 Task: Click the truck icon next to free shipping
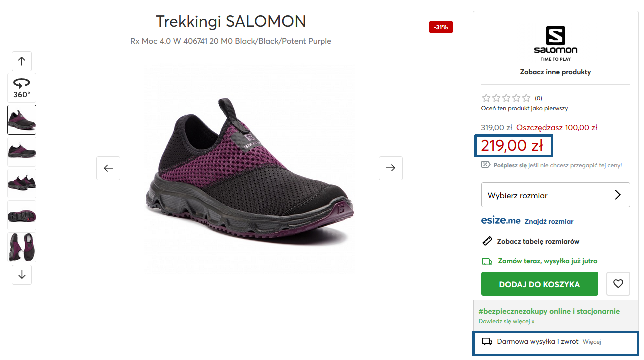pyautogui.click(x=487, y=342)
